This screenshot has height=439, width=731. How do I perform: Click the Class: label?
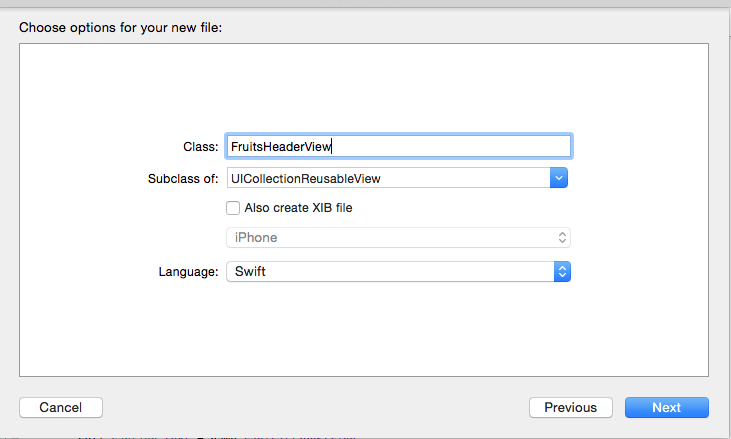[200, 147]
